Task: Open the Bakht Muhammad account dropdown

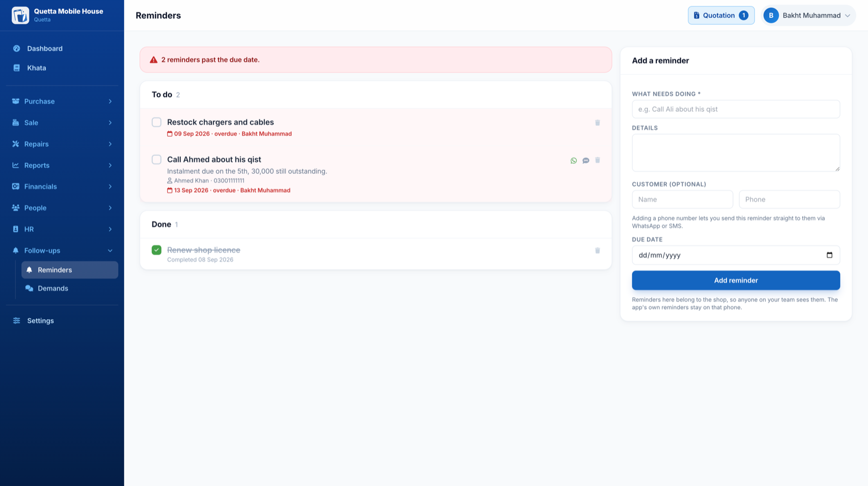Action: (x=809, y=15)
